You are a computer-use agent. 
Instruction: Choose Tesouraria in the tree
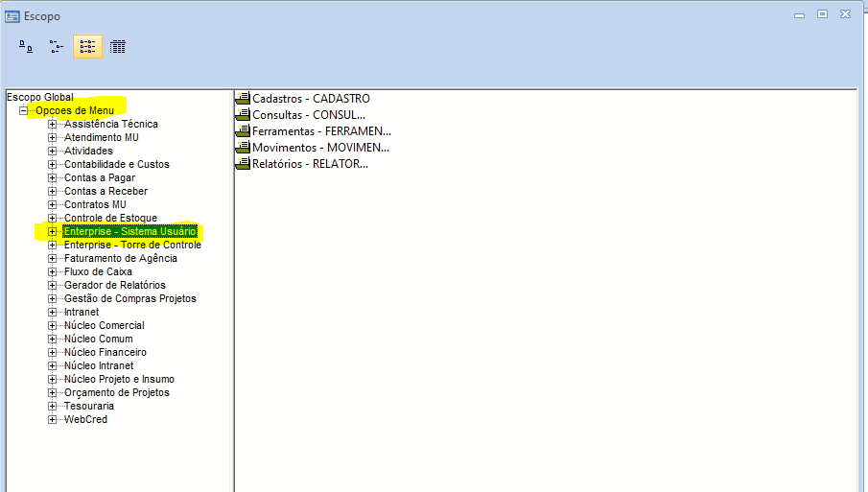click(x=88, y=406)
